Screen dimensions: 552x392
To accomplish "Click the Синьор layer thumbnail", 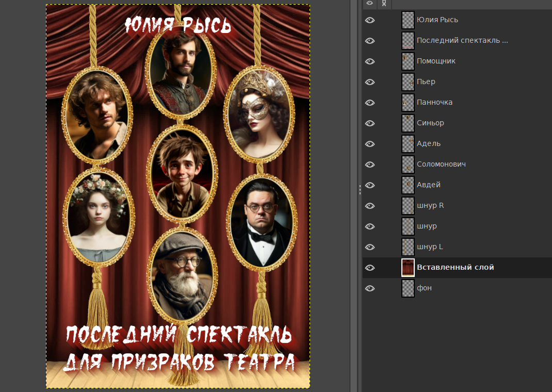I will [x=408, y=123].
